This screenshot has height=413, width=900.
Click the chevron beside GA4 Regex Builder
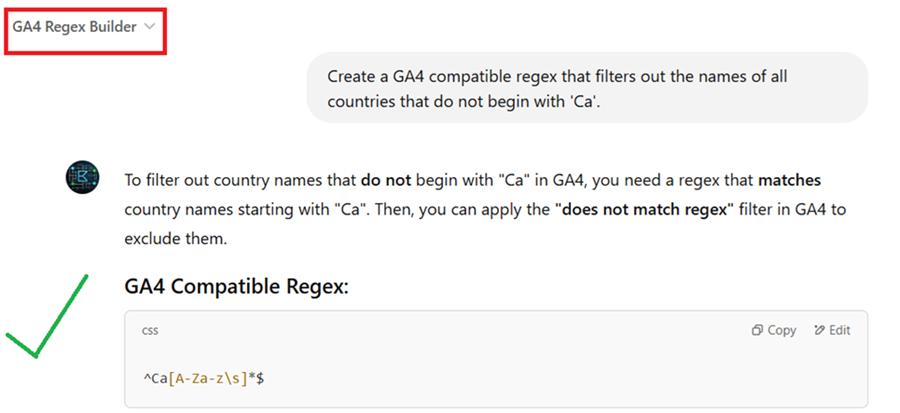[150, 27]
